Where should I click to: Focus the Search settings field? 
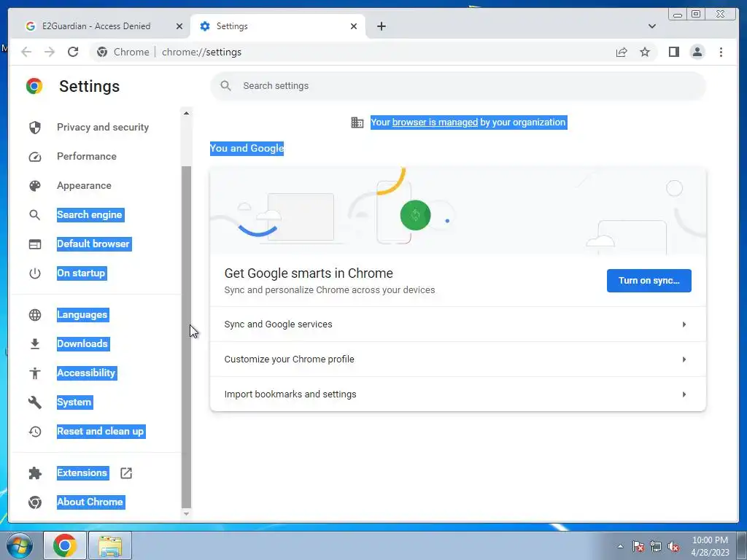pos(458,86)
